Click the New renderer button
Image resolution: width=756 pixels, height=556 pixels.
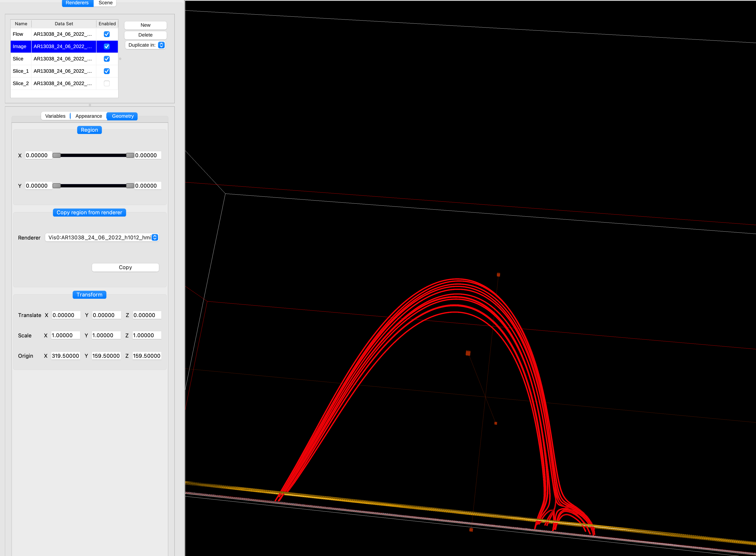point(145,25)
